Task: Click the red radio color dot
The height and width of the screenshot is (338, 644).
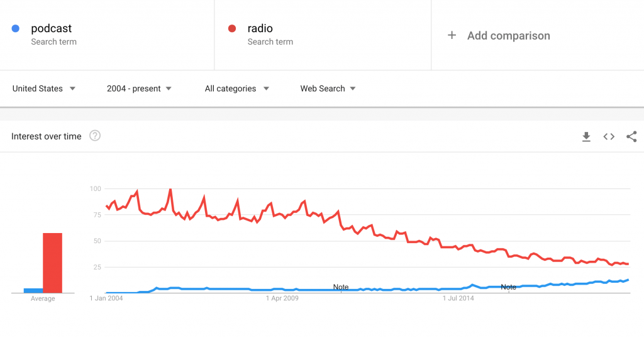Action: coord(232,28)
